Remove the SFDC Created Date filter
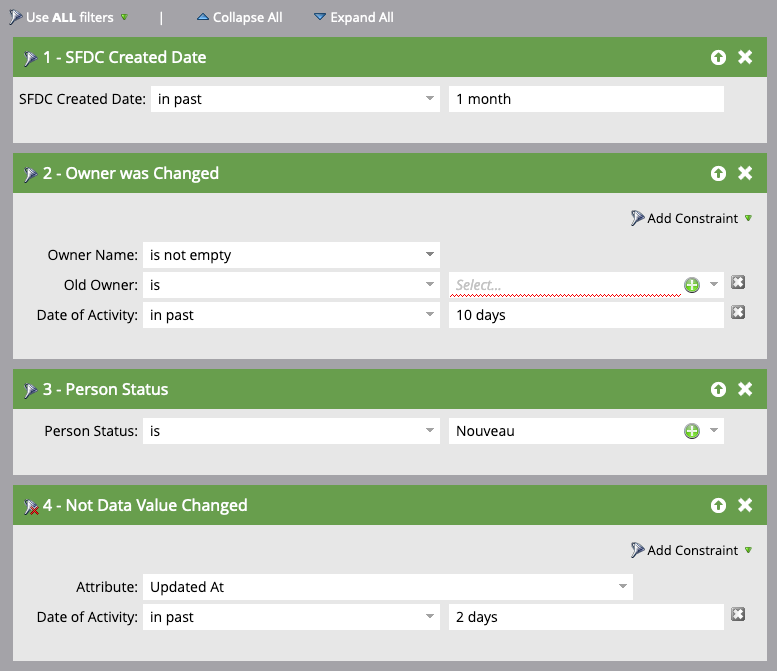 [745, 58]
